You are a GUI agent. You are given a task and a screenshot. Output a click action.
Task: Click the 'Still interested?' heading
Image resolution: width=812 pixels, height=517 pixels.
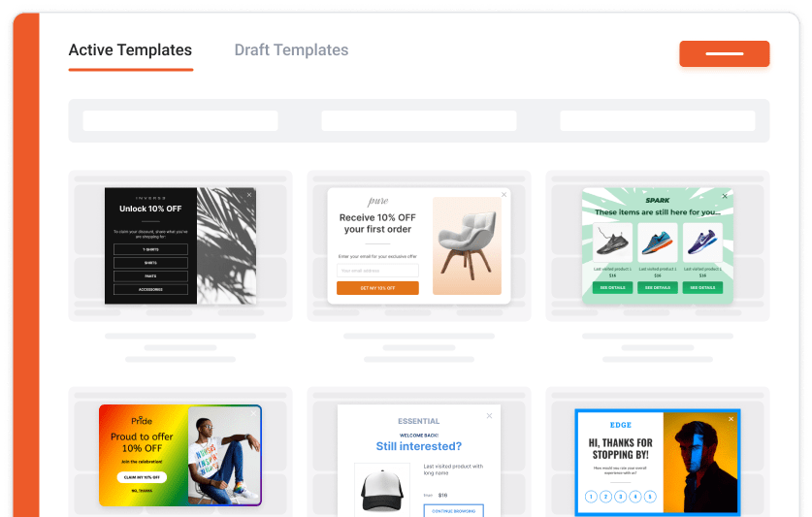click(418, 446)
